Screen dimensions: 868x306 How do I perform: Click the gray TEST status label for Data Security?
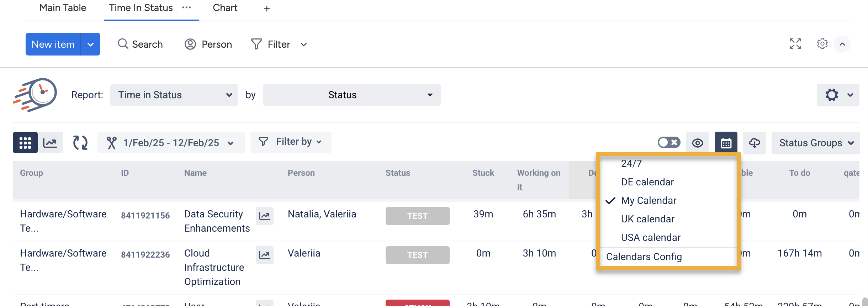coord(417,216)
